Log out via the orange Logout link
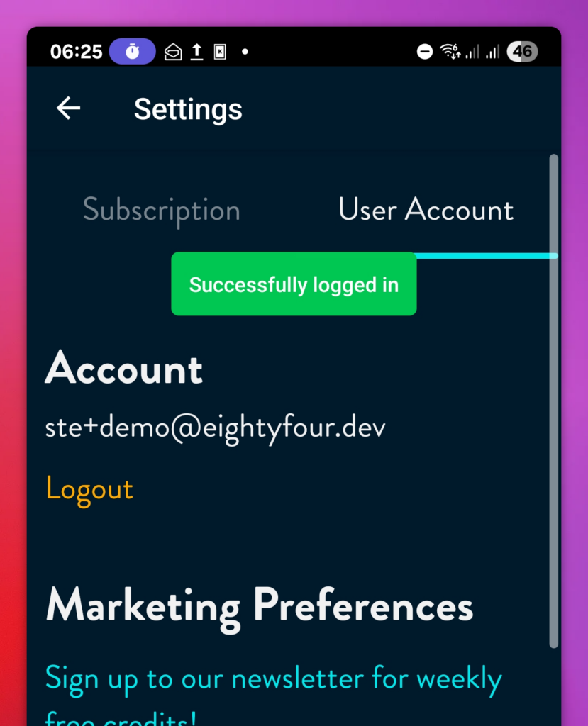 (x=89, y=489)
